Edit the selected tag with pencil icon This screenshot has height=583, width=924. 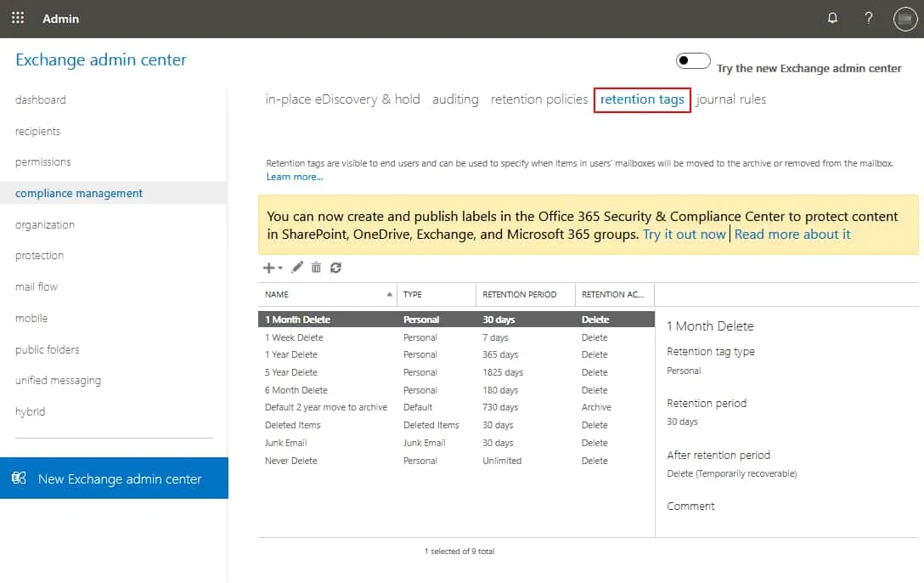click(297, 268)
